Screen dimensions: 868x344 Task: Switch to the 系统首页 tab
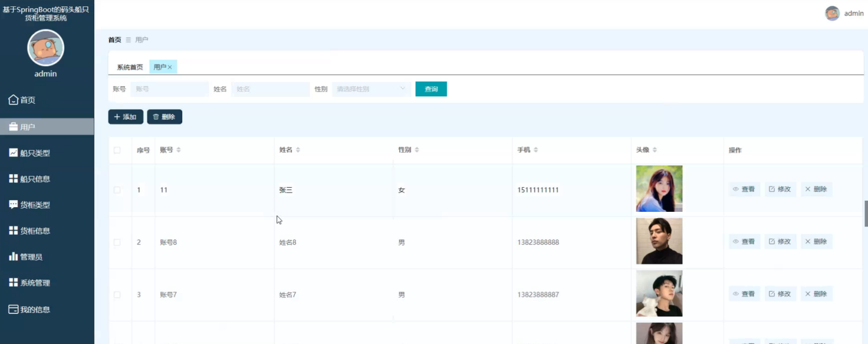[130, 67]
